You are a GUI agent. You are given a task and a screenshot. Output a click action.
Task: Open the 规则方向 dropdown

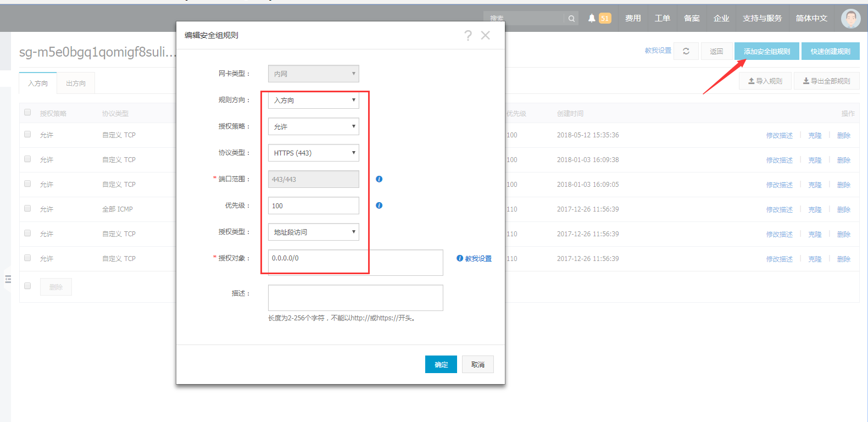[x=313, y=100]
